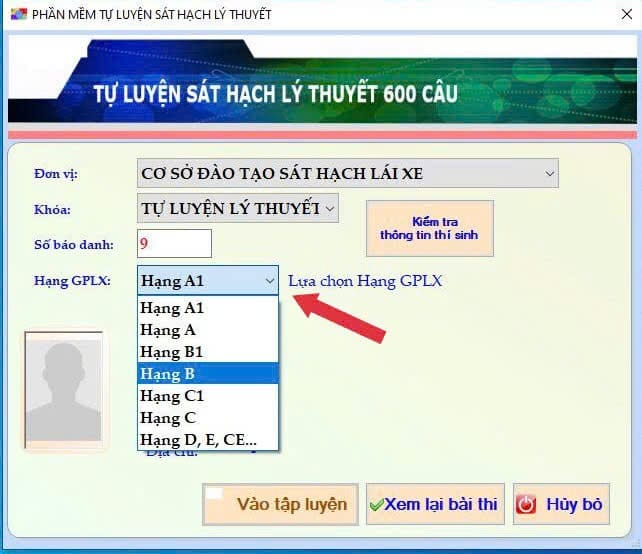Click the app icon in title bar

click(18, 14)
